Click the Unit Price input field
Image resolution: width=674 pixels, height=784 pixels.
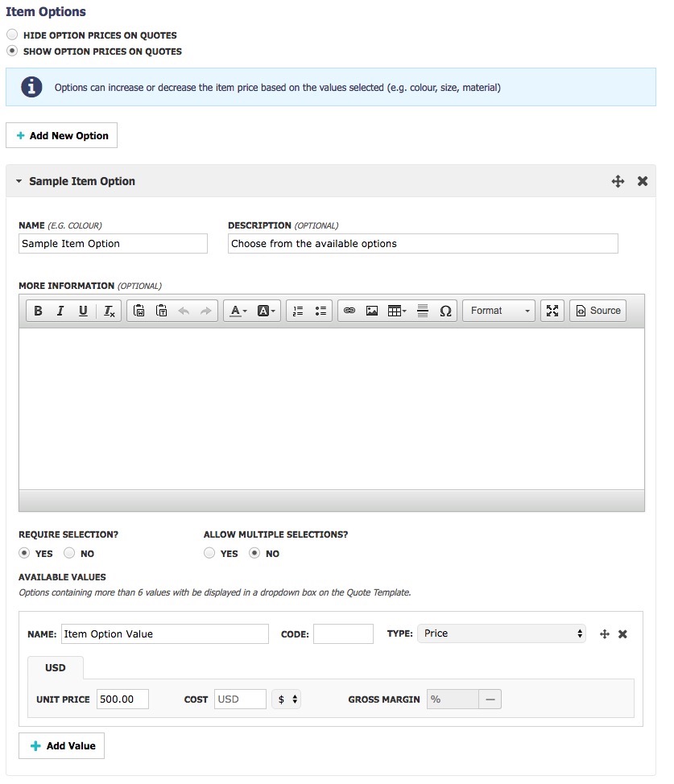[x=122, y=699]
